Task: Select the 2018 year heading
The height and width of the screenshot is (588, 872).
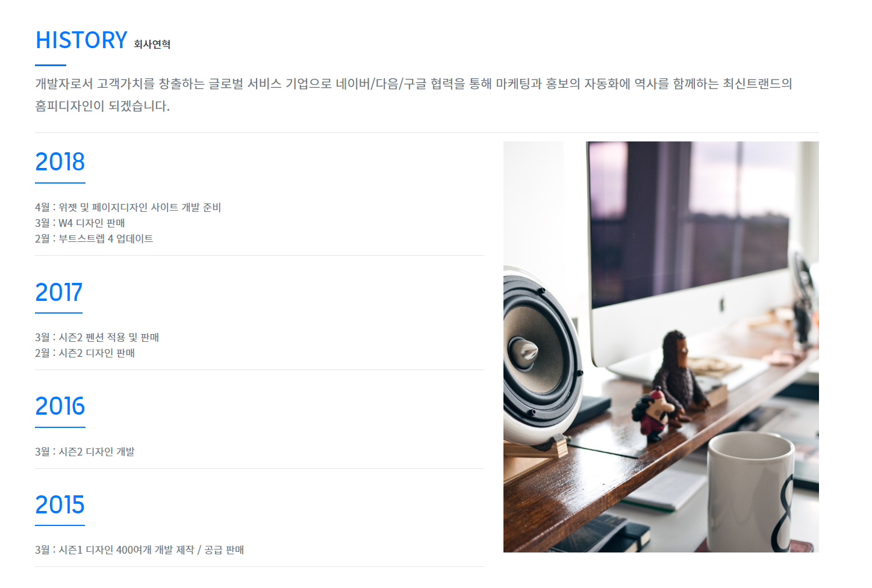Action: tap(60, 162)
